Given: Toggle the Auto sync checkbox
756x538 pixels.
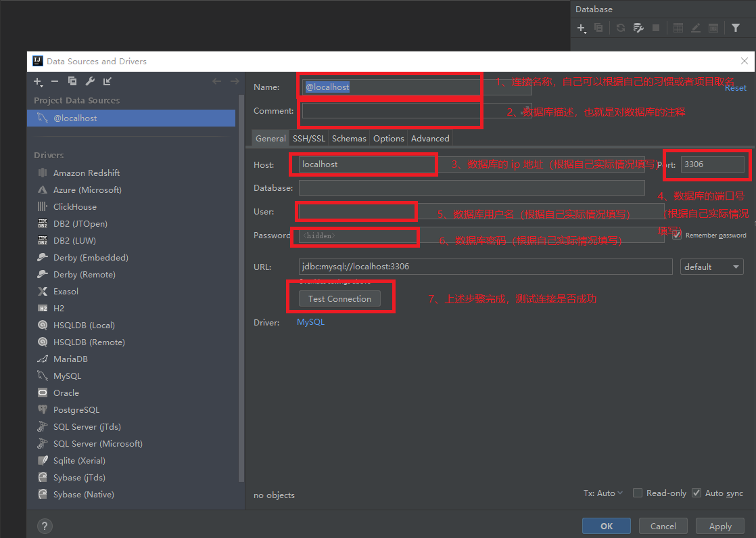Looking at the screenshot, I should (696, 493).
